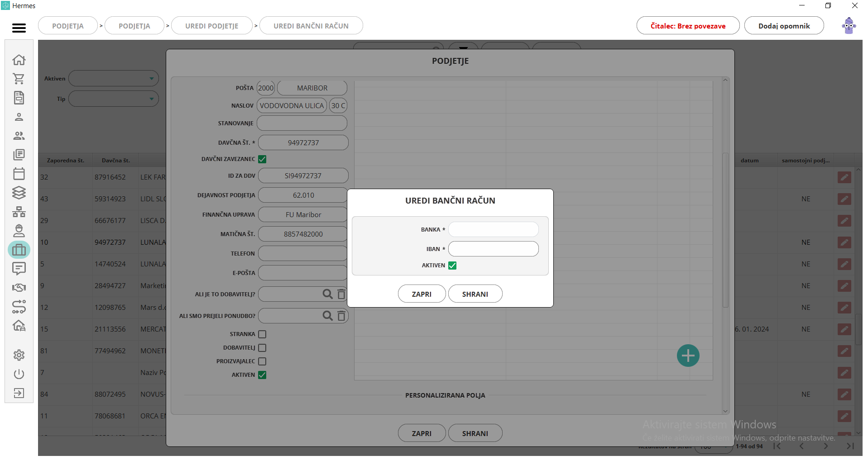Open the organization hierarchy sidebar icon
This screenshot has height=465, width=868.
pyautogui.click(x=19, y=212)
